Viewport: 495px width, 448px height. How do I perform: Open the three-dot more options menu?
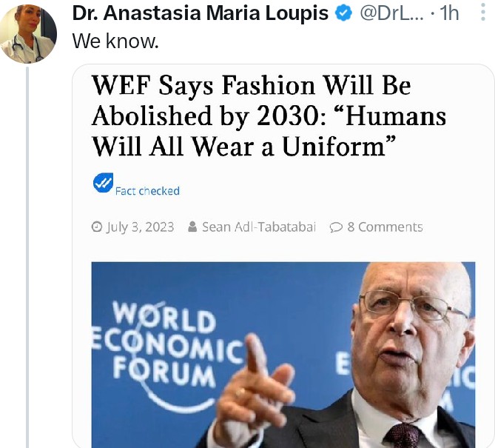(483, 13)
